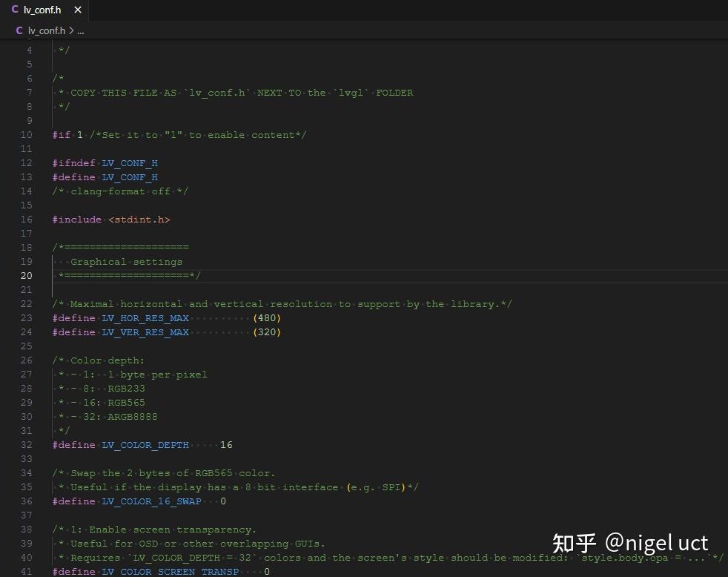
Task: Click the C file icon in the tab
Action: click(x=15, y=10)
